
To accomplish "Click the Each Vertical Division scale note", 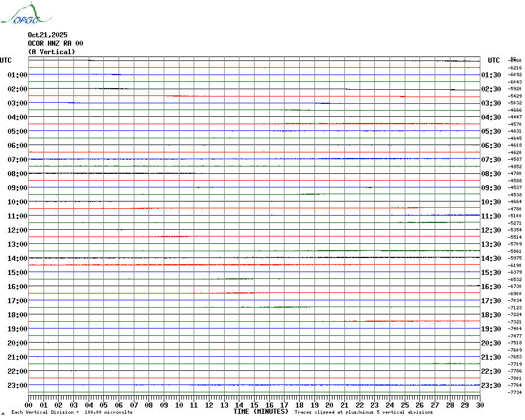I will point(72,413).
